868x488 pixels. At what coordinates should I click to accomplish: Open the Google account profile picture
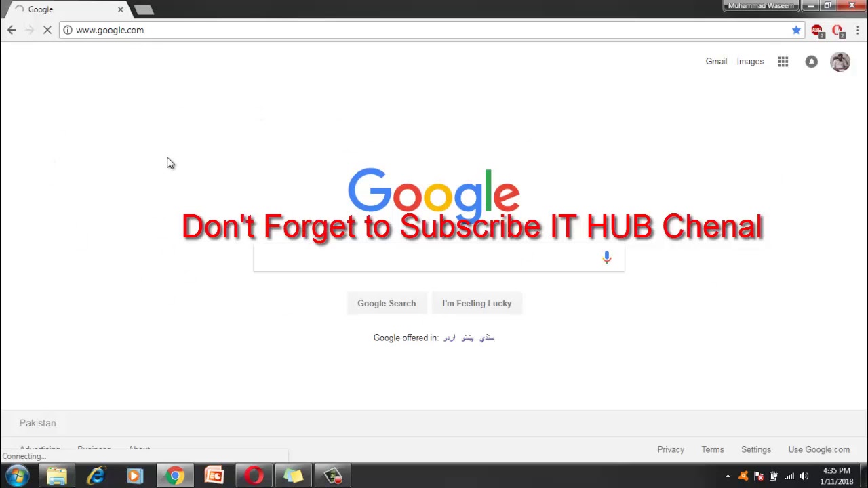coord(840,62)
